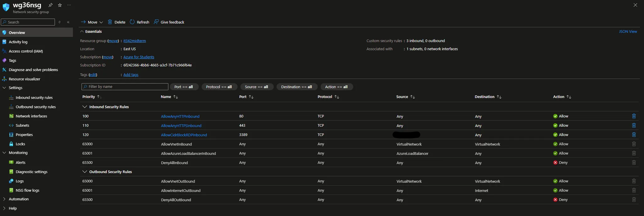Screen dimensions: 644x216
Task: Click the Filter by name input field
Action: pos(125,87)
